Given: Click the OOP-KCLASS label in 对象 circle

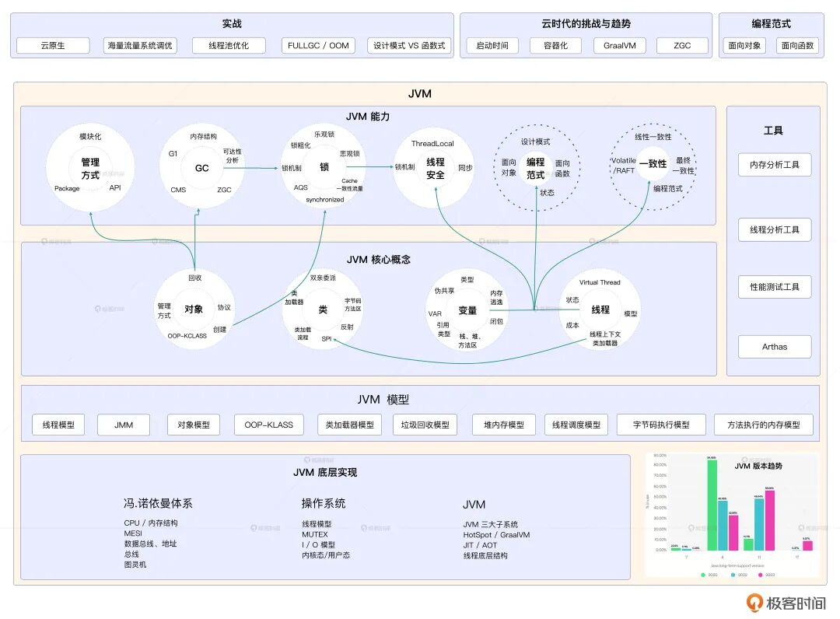Looking at the screenshot, I should [x=187, y=336].
